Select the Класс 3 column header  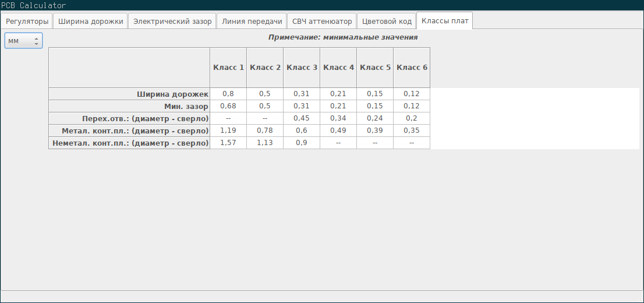tap(302, 68)
